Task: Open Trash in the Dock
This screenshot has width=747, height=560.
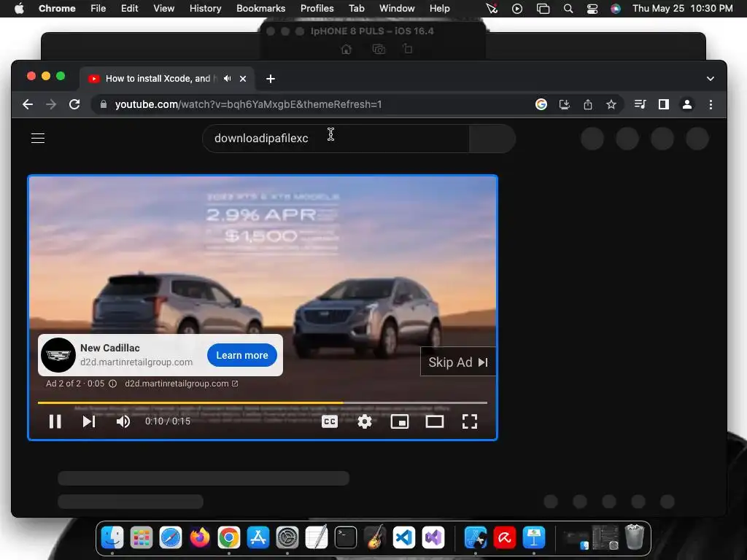Action: (635, 537)
